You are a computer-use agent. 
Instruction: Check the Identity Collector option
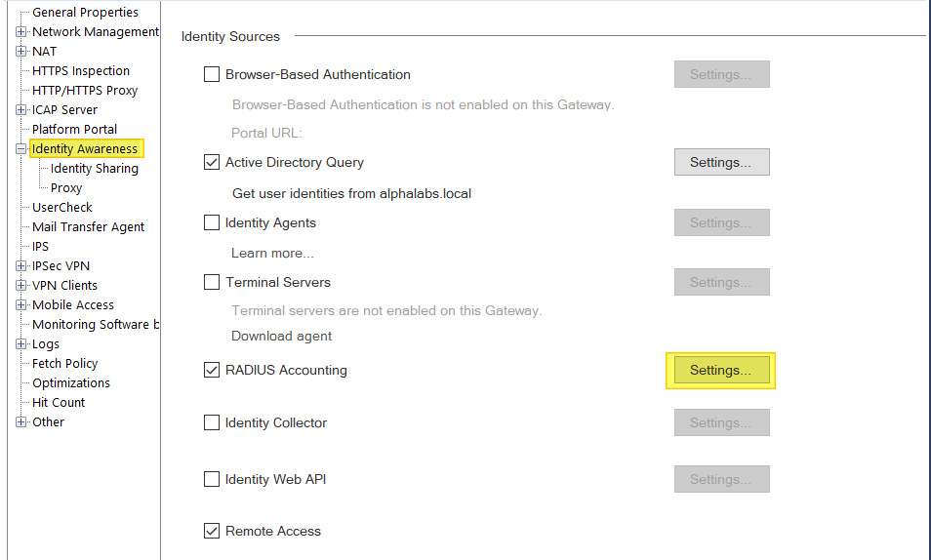[x=212, y=422]
